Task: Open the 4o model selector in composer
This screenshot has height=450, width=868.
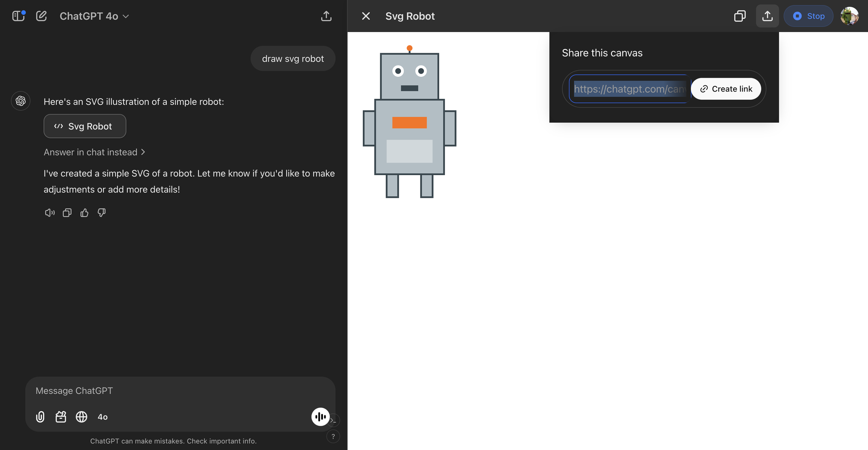Action: tap(102, 417)
